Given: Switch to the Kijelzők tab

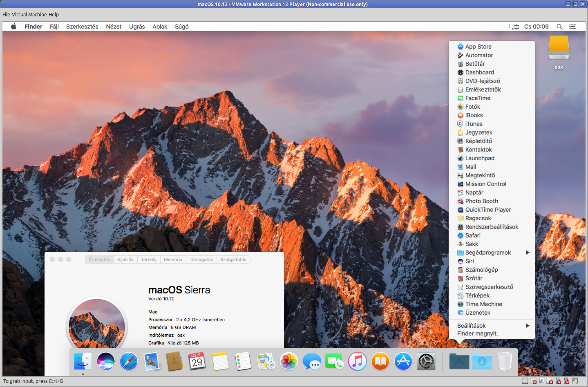Looking at the screenshot, I should pyautogui.click(x=125, y=259).
